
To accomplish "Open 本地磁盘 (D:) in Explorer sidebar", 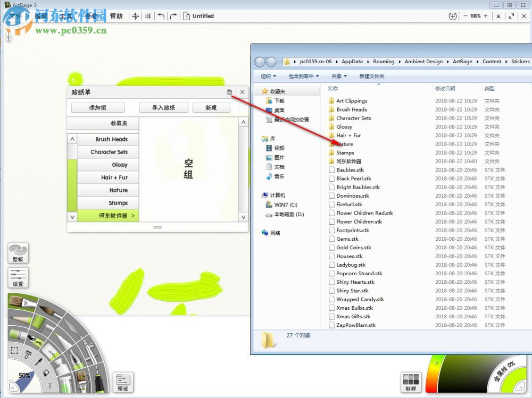I will 289,214.
